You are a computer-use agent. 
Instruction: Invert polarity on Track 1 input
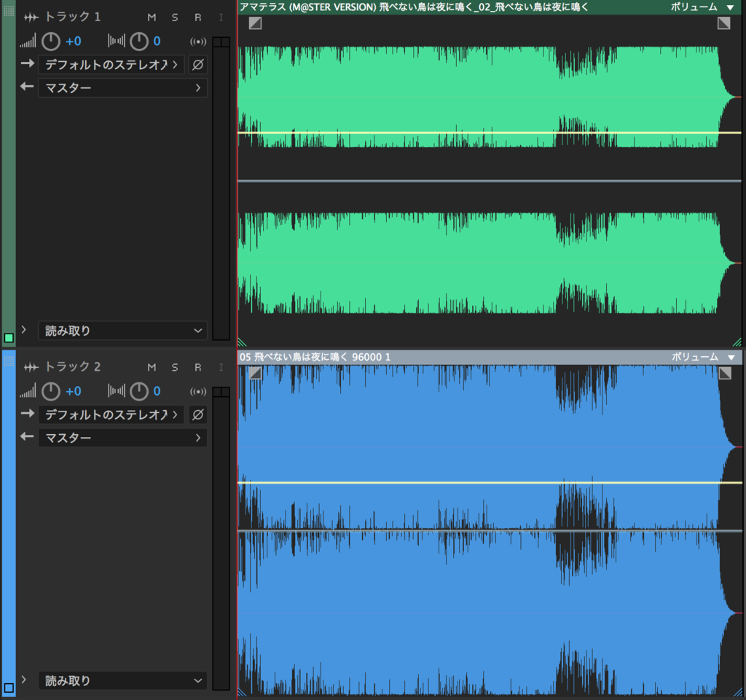tap(198, 64)
